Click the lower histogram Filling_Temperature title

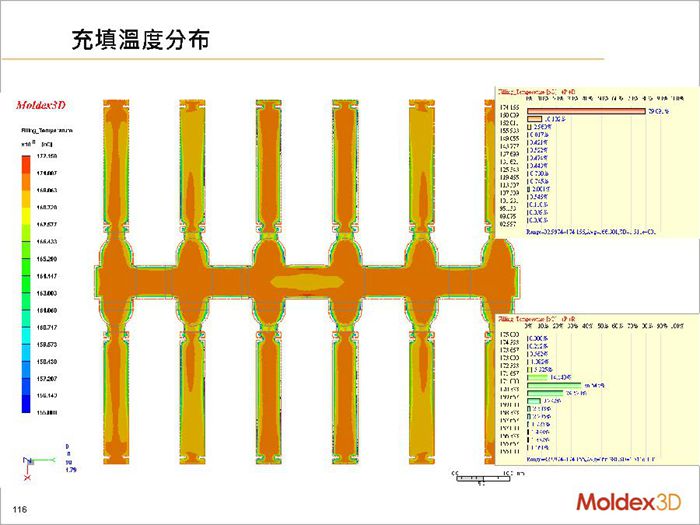pos(537,319)
